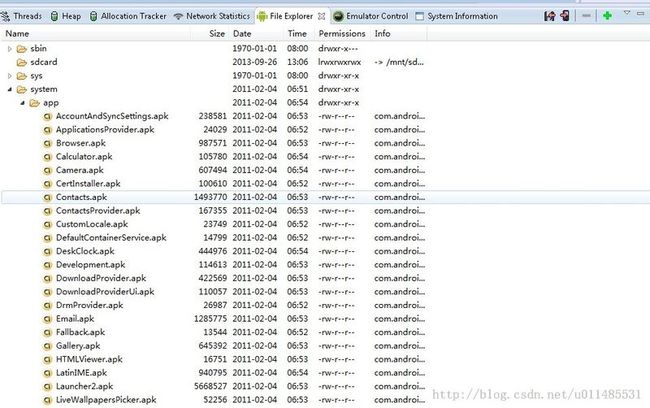
Task: Switch to Network Statistics tab
Action: [212, 16]
